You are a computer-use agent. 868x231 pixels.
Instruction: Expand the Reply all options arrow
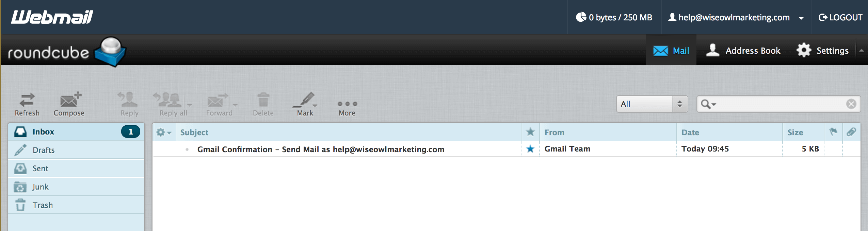click(x=190, y=105)
